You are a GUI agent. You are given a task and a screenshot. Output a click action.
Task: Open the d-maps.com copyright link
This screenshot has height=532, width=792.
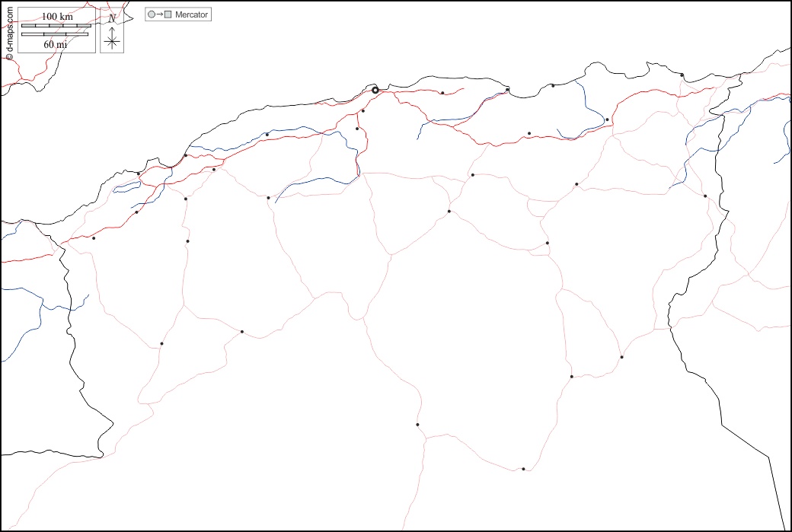click(9, 30)
